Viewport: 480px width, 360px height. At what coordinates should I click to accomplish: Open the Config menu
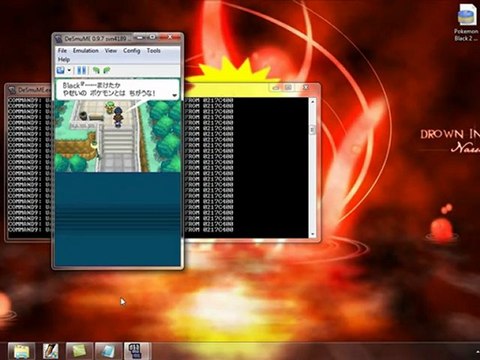tap(131, 51)
